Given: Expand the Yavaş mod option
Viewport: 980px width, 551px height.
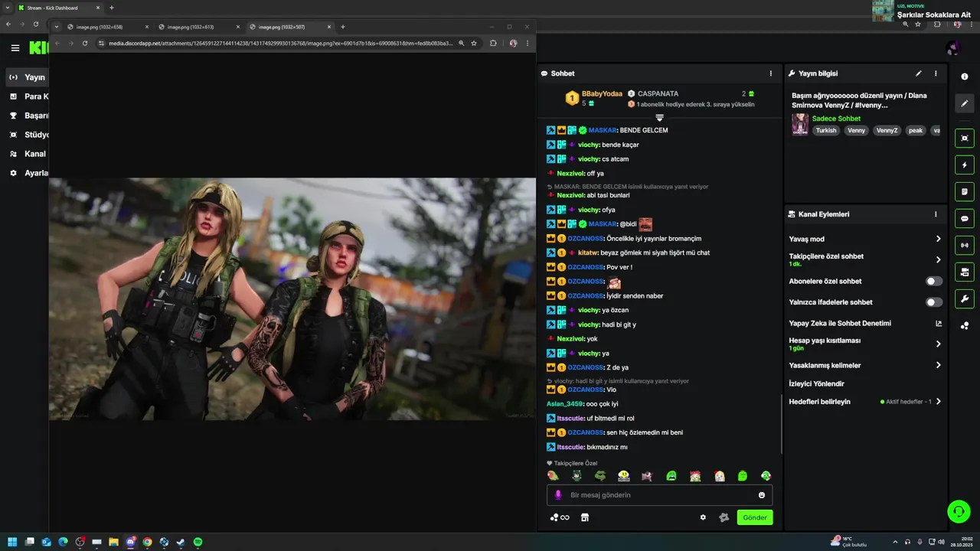Looking at the screenshot, I should click(938, 239).
